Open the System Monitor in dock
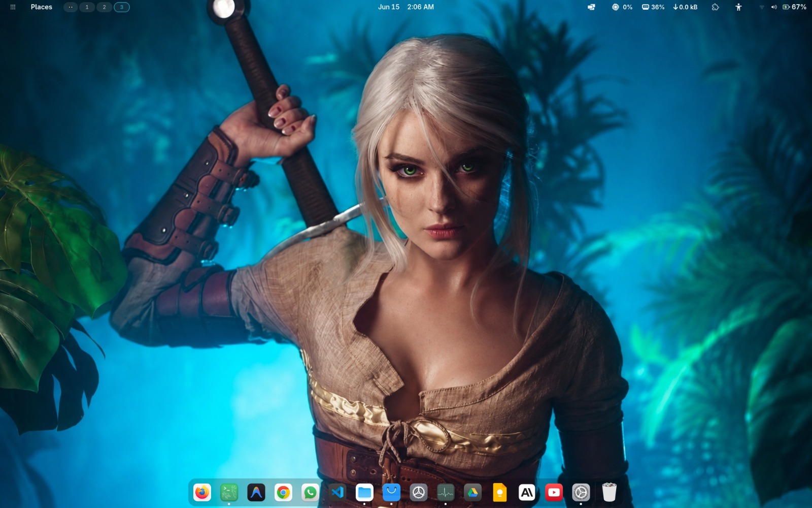 pos(446,492)
